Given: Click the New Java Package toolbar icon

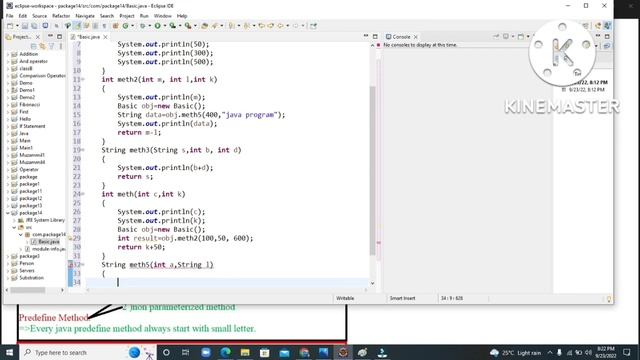Looking at the screenshot, I should tap(116, 26).
